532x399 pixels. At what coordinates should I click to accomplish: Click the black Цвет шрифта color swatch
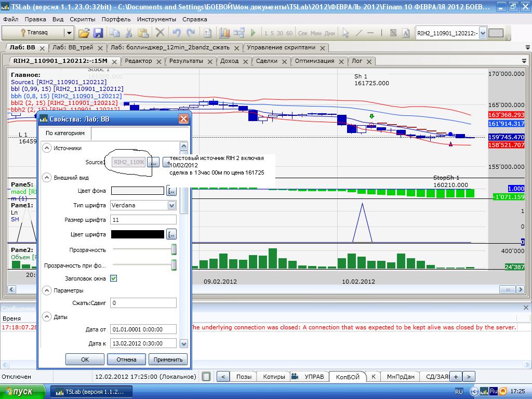click(x=138, y=234)
